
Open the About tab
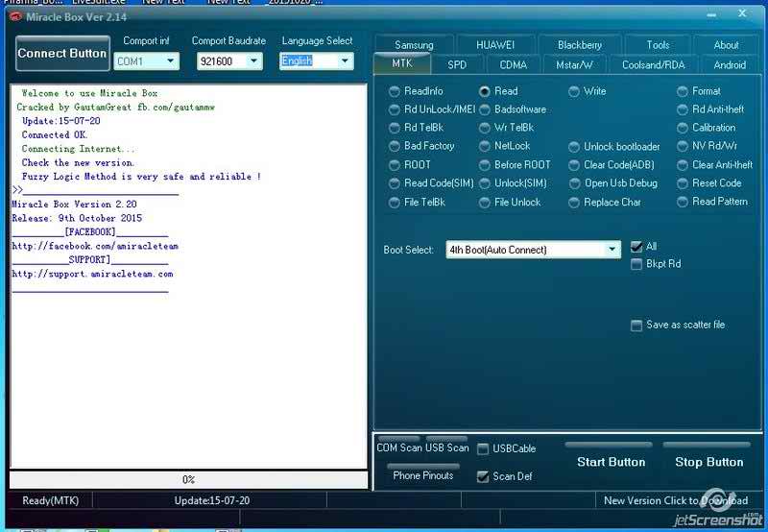pyautogui.click(x=726, y=45)
